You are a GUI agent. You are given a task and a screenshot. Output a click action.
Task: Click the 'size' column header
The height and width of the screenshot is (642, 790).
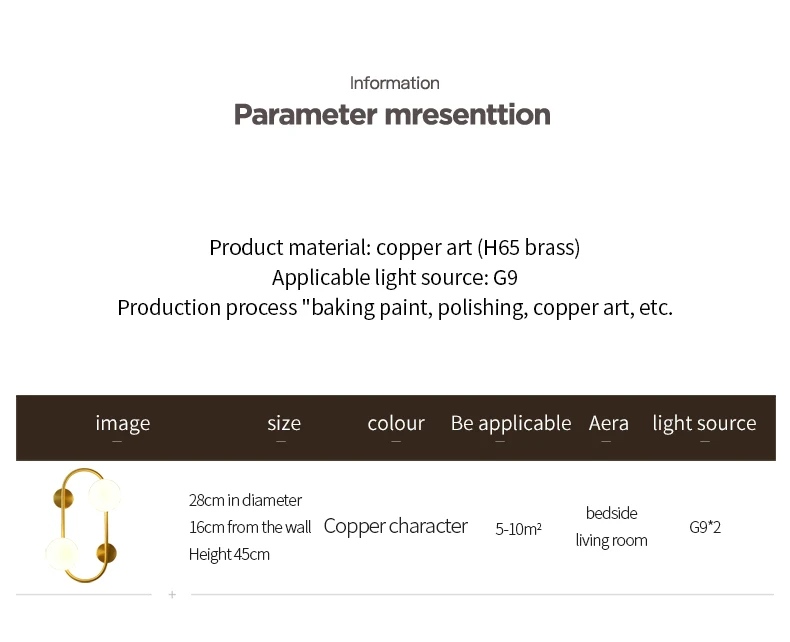(x=284, y=423)
